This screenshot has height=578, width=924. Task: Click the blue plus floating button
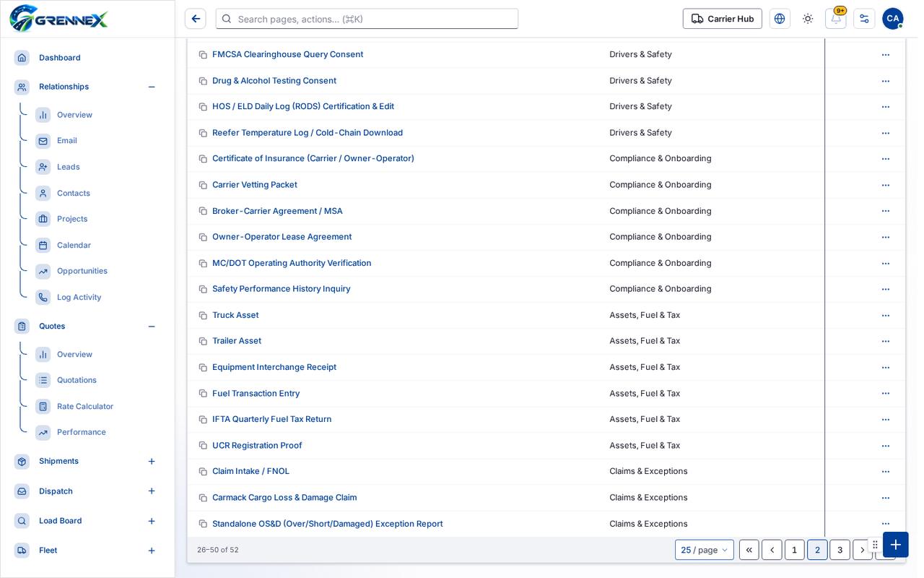[896, 545]
